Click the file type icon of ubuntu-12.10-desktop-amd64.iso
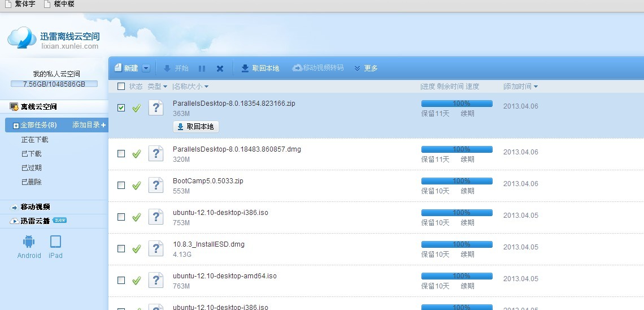 pyautogui.click(x=156, y=280)
